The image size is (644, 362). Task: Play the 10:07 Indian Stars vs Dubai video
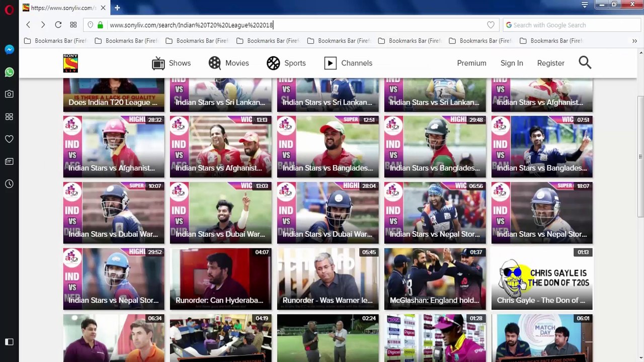pyautogui.click(x=114, y=213)
